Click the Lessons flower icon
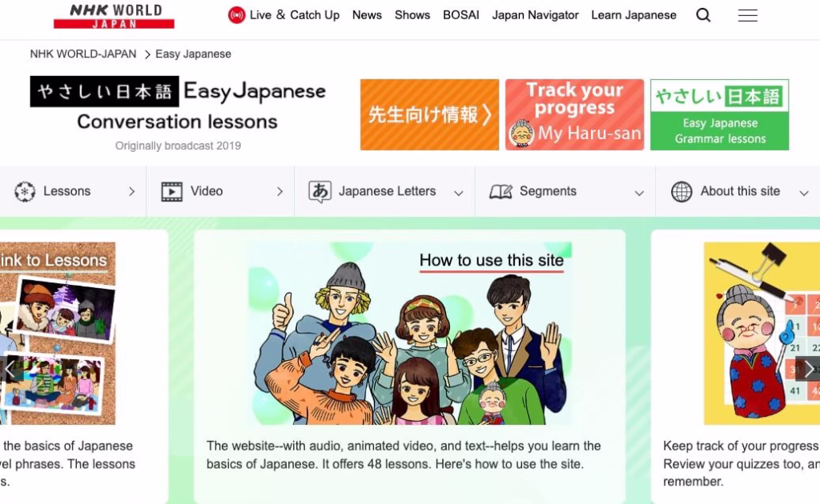 pos(25,192)
